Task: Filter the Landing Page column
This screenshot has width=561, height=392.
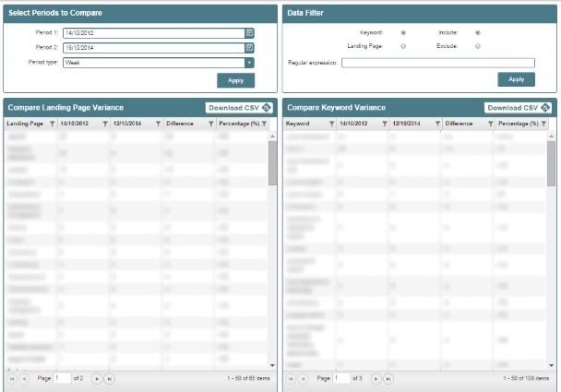Action: pyautogui.click(x=53, y=124)
